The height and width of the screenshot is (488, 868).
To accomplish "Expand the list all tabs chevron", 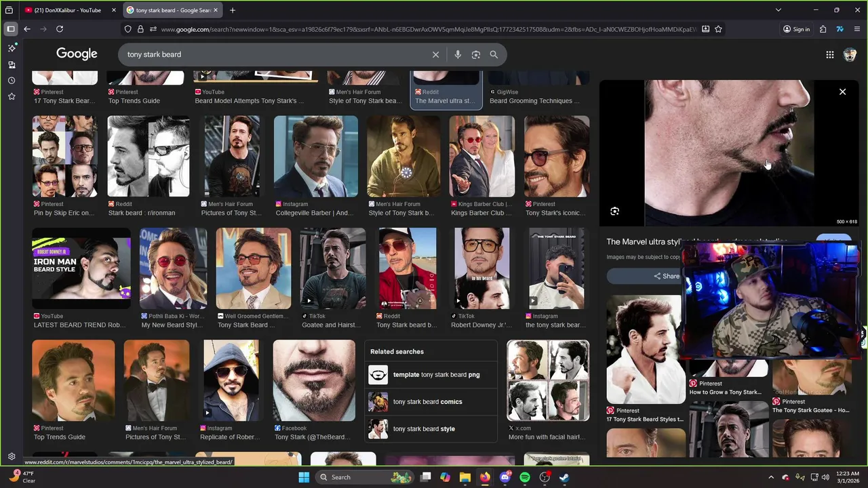I will 778,10.
